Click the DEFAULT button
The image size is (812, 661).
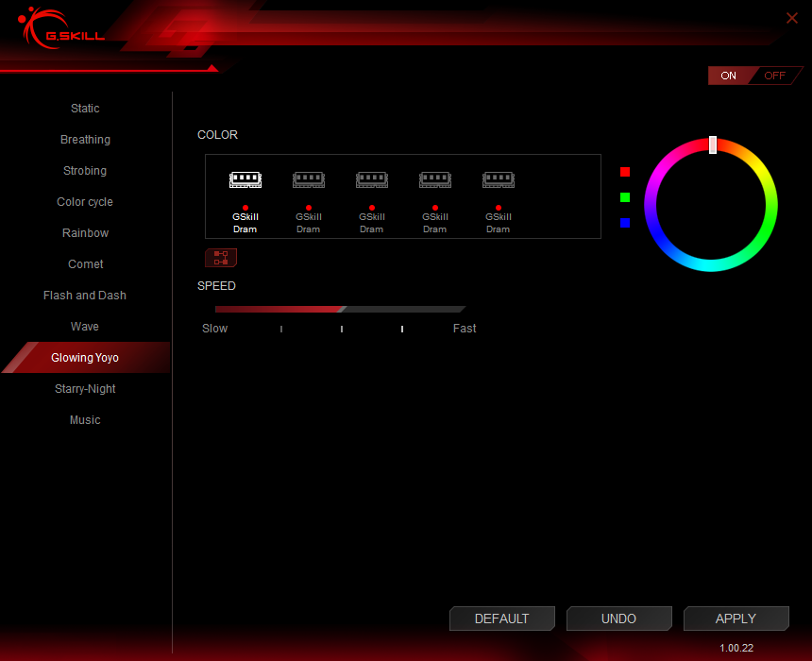(502, 619)
